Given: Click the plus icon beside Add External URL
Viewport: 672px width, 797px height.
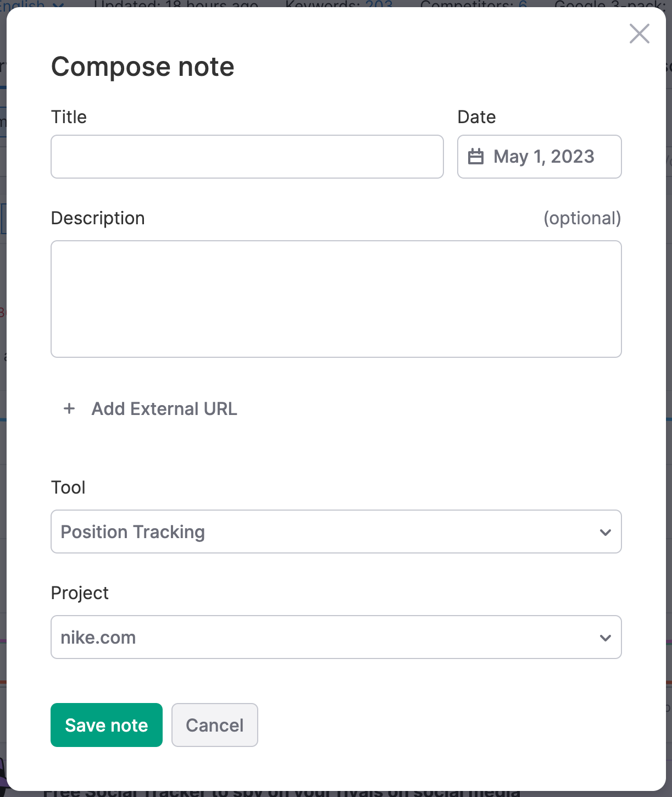Looking at the screenshot, I should (x=69, y=409).
